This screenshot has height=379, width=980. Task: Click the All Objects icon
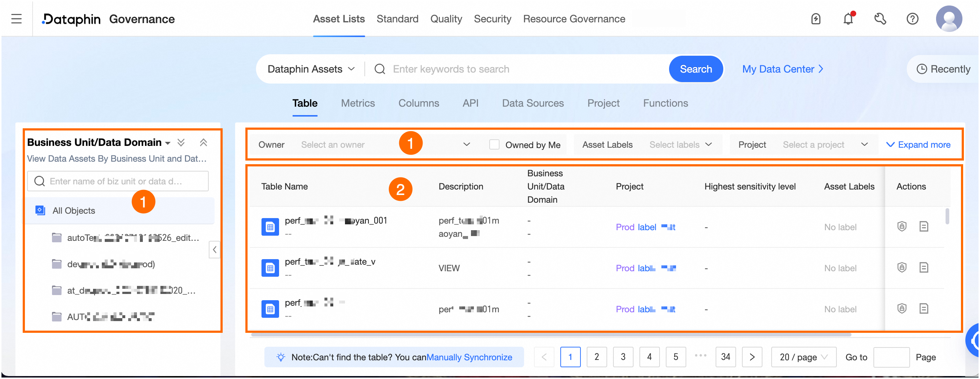pyautogui.click(x=40, y=211)
